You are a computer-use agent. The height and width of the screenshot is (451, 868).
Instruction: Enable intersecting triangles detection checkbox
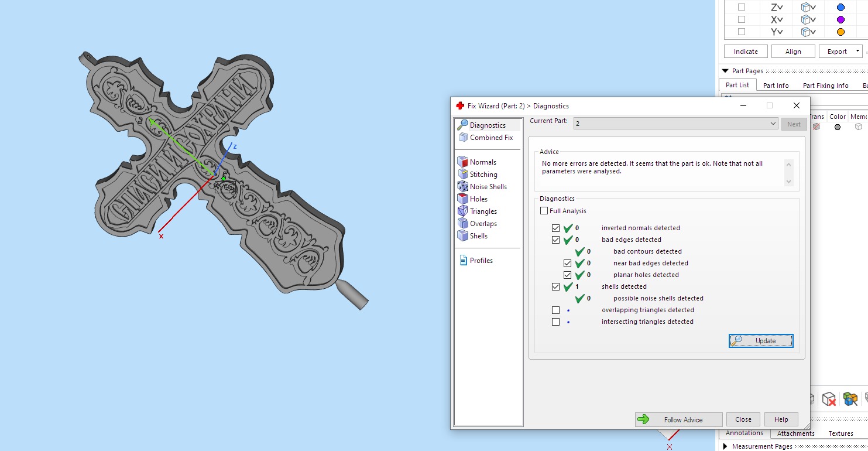coord(556,322)
